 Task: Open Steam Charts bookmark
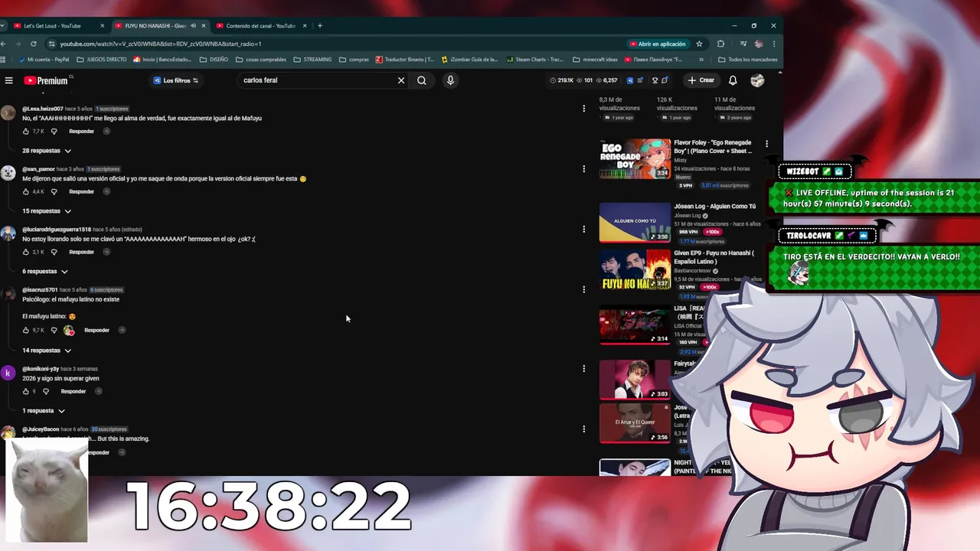coord(534,60)
